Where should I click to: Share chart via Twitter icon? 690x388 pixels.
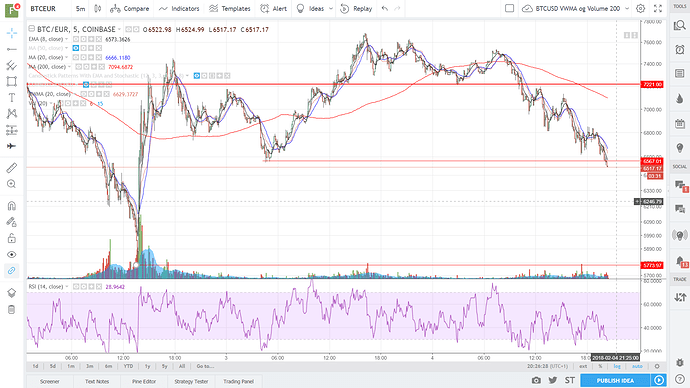tap(553, 380)
